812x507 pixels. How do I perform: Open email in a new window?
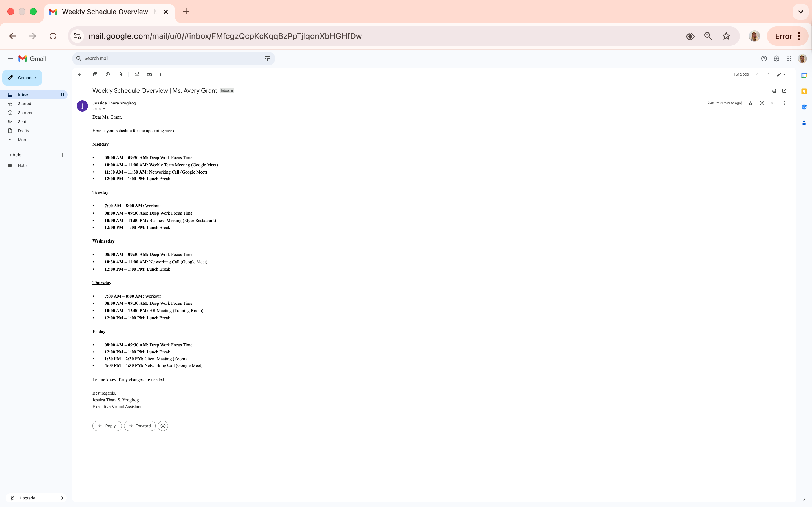pyautogui.click(x=784, y=91)
